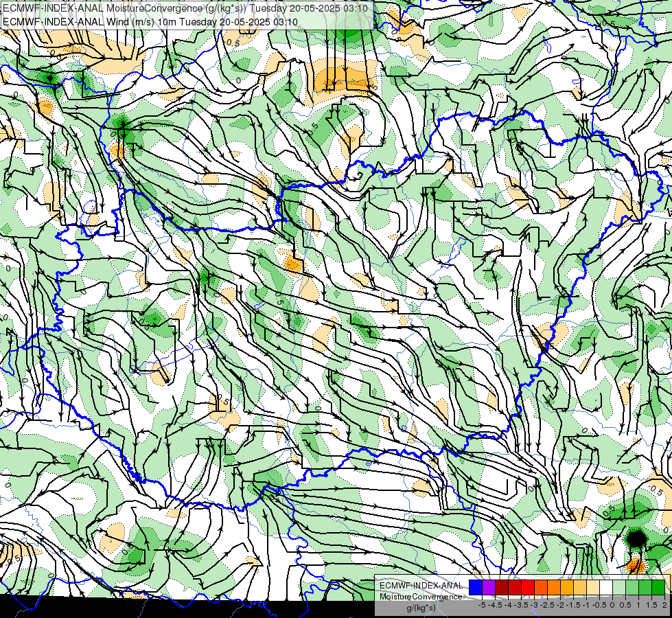The width and height of the screenshot is (672, 618).
Task: Select the pale peach legend swatch
Action: [x=593, y=587]
